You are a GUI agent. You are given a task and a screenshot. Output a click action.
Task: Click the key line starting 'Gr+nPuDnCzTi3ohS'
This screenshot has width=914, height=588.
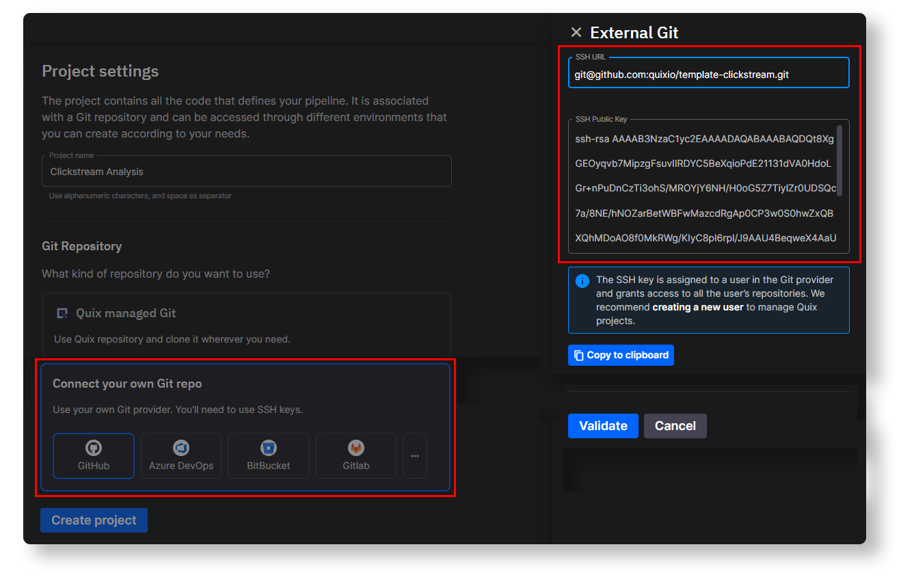(x=705, y=188)
